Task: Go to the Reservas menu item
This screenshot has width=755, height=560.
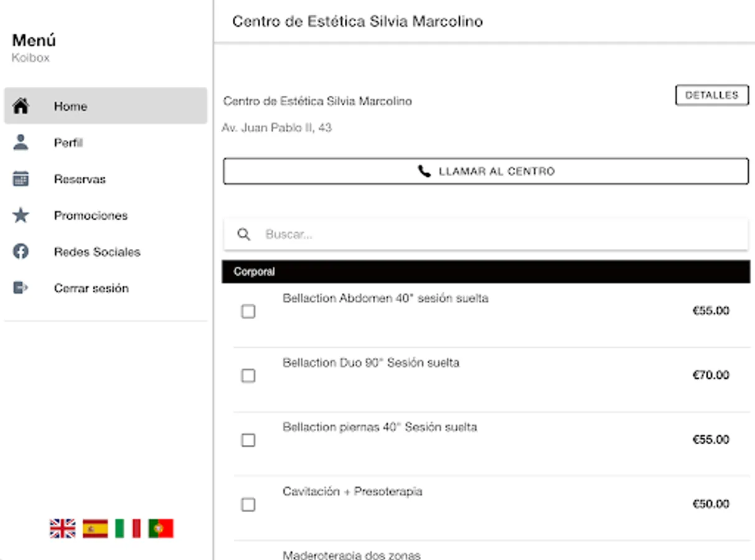Action: coord(80,179)
